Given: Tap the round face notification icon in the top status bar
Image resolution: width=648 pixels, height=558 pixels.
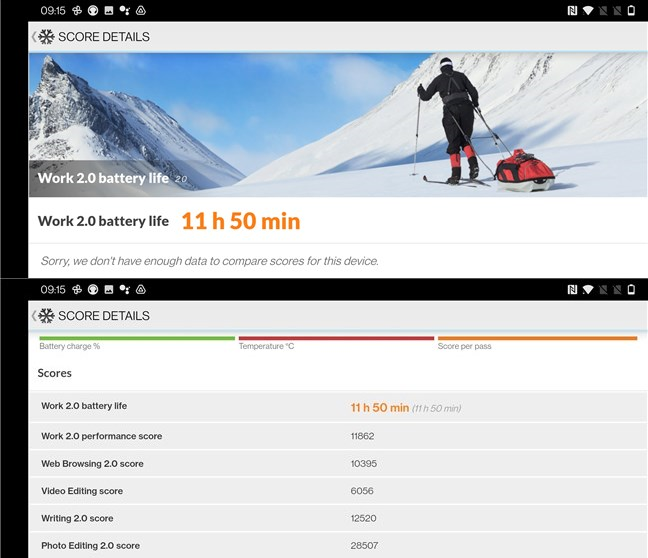Looking at the screenshot, I should tap(93, 11).
